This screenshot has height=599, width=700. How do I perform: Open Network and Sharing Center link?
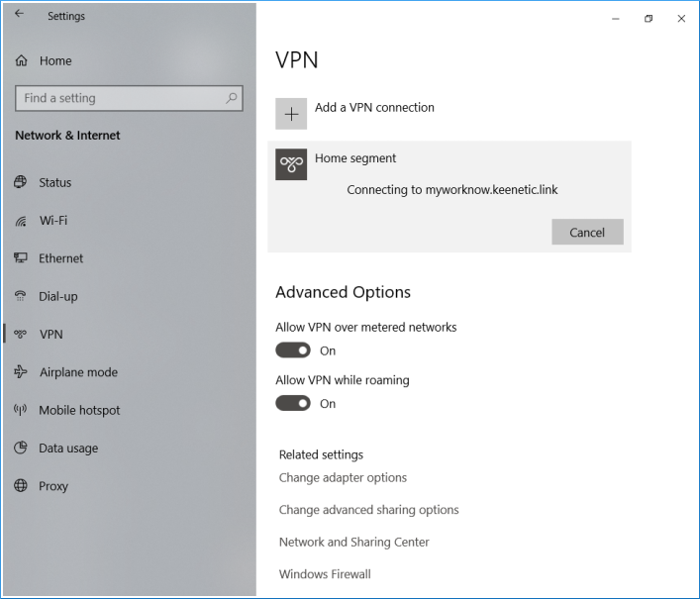pyautogui.click(x=353, y=543)
